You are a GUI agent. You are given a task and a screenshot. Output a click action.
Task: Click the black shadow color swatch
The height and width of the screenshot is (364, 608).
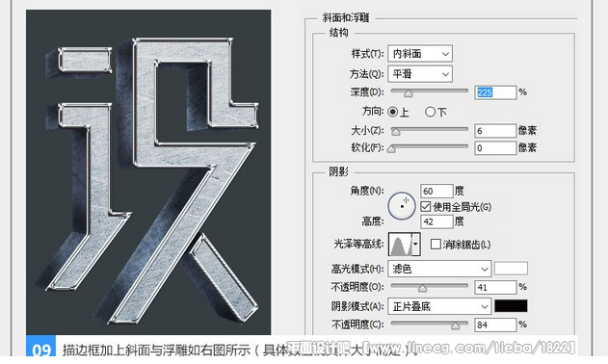click(x=511, y=306)
